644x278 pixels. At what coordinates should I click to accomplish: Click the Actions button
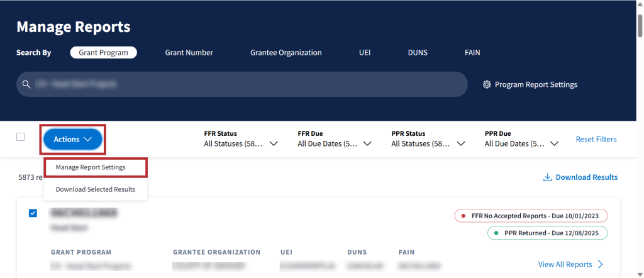coord(73,140)
